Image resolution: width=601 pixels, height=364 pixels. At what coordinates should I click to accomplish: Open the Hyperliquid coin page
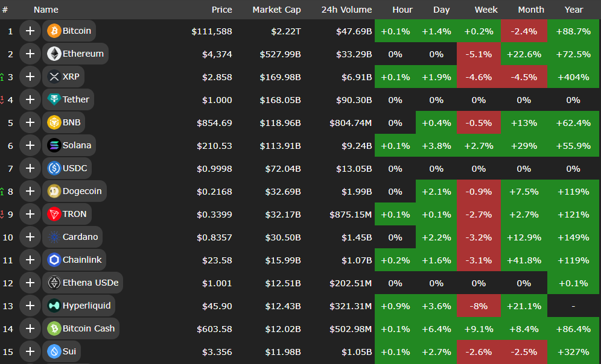[x=86, y=306]
